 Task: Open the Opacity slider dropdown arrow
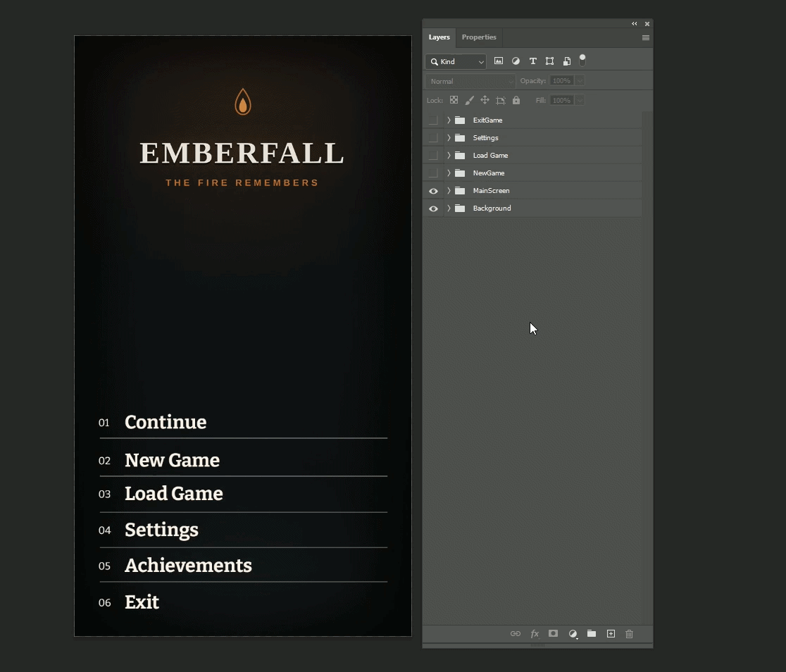coord(580,81)
